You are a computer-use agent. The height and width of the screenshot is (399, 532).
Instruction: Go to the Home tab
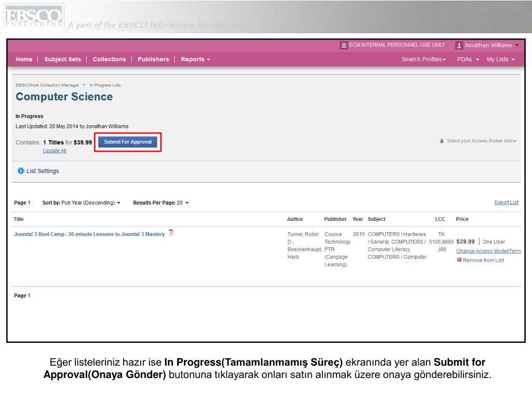click(x=24, y=59)
